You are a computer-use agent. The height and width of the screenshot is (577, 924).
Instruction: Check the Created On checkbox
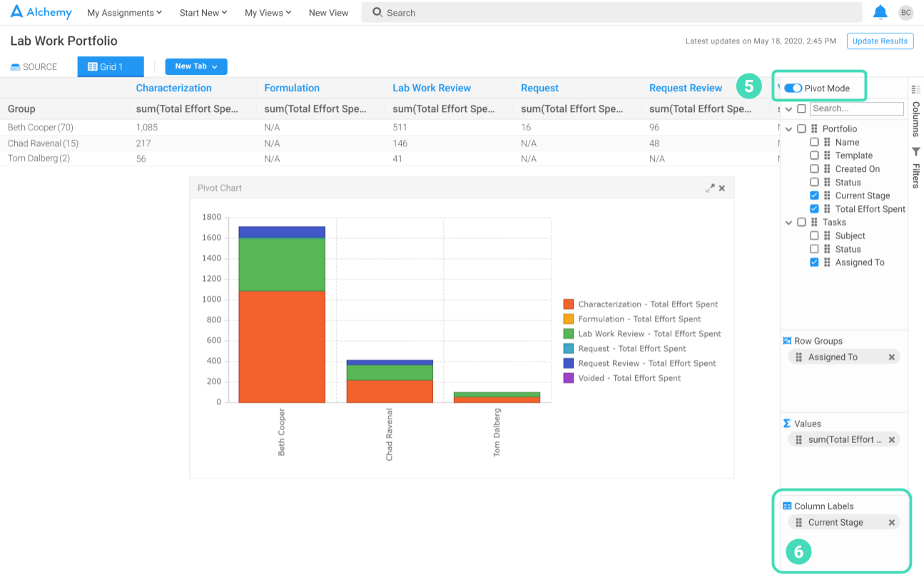click(x=814, y=169)
